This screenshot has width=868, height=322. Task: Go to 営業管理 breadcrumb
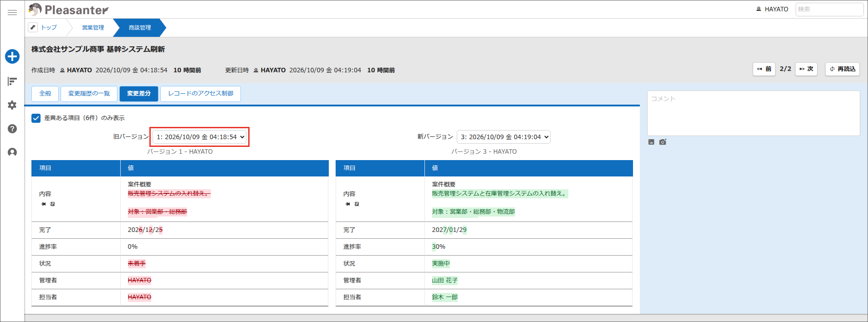click(93, 28)
